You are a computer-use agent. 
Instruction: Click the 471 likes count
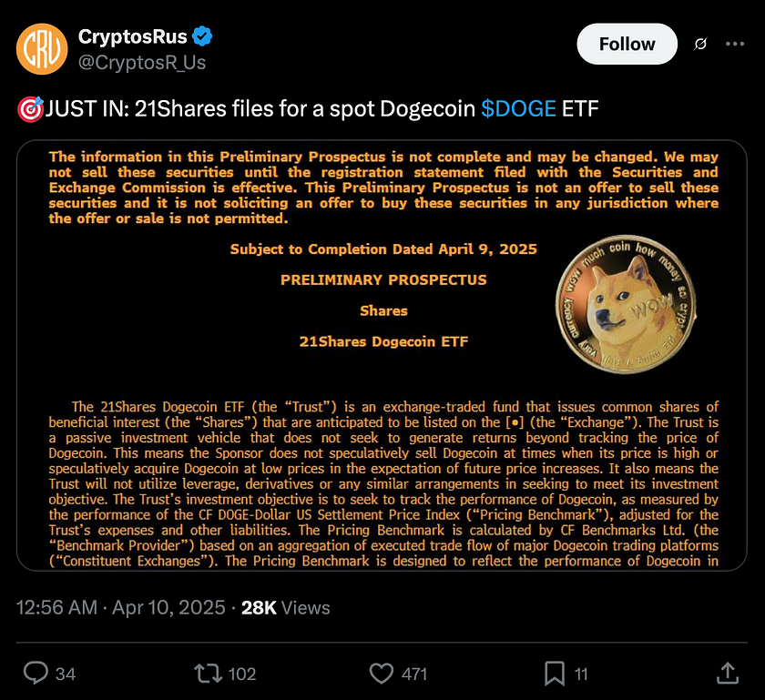[414, 674]
